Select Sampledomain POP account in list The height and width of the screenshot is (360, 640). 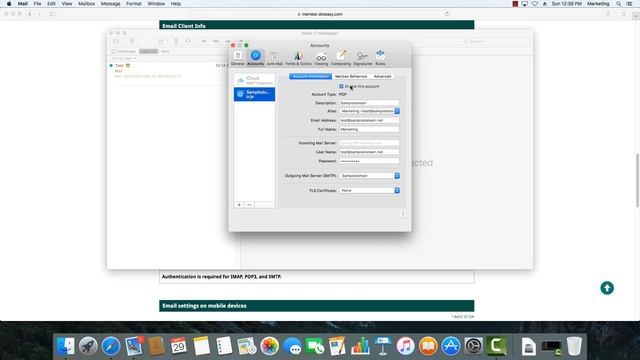point(254,94)
